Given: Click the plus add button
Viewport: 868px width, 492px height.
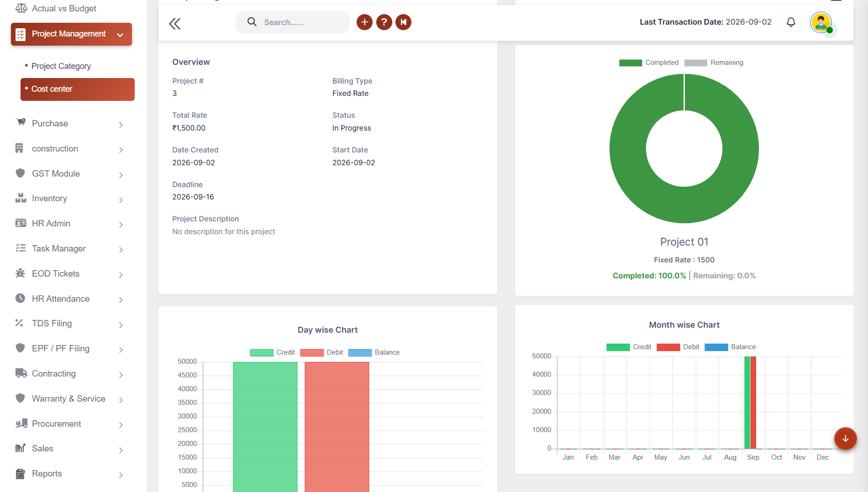Looking at the screenshot, I should coord(364,22).
